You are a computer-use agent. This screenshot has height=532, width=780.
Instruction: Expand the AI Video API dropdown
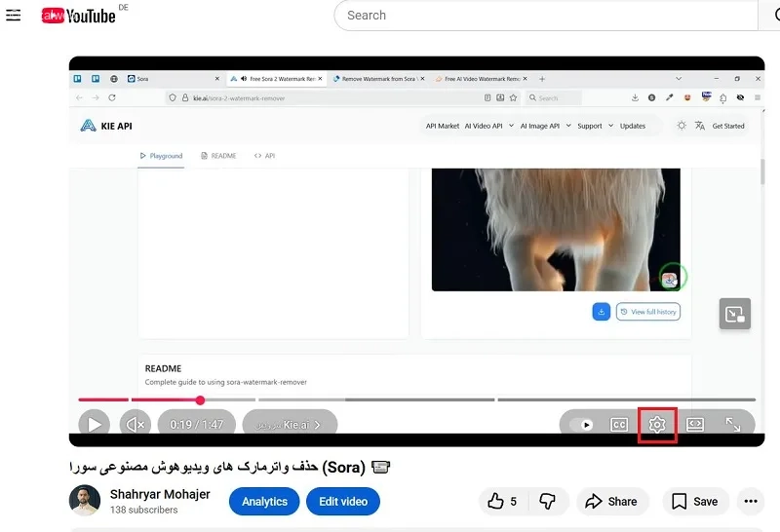click(x=489, y=126)
